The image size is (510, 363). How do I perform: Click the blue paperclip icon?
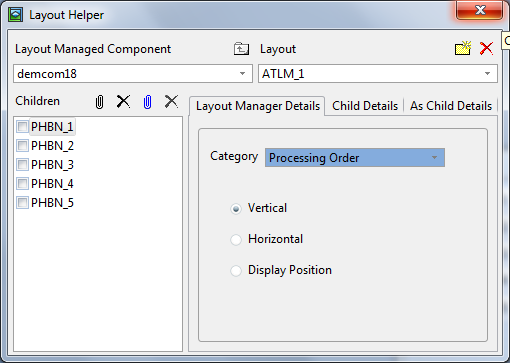pyautogui.click(x=147, y=102)
